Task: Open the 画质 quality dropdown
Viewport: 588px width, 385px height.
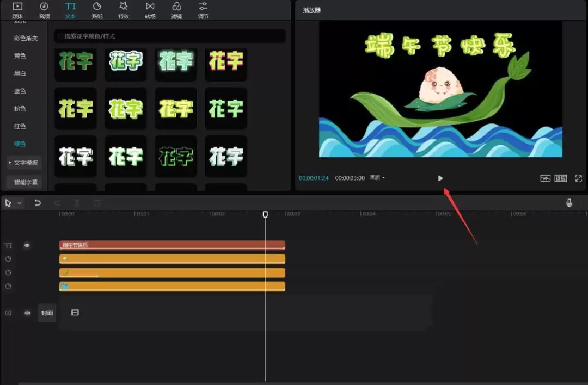Action: coord(377,177)
